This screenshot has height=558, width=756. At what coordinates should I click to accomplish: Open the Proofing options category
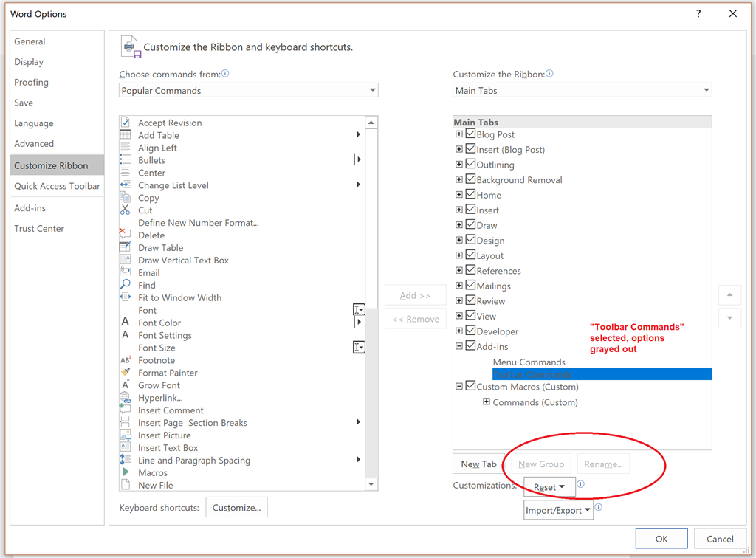(57, 83)
